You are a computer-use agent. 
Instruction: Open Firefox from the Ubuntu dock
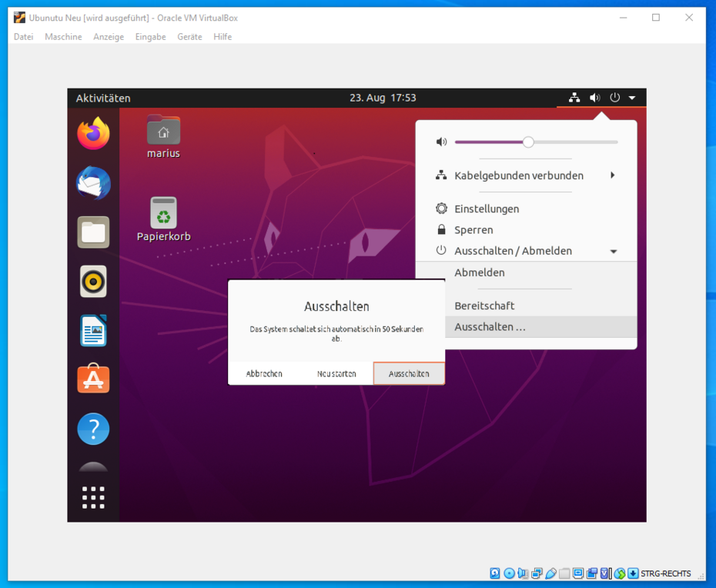coord(93,135)
